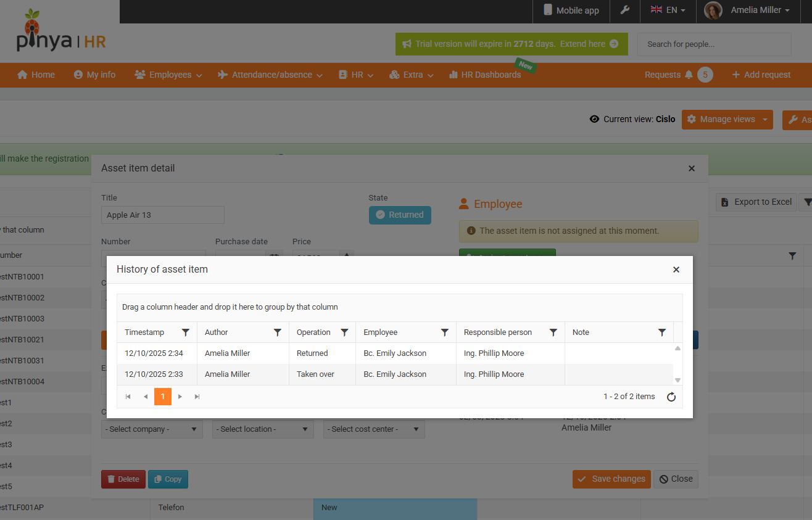Open the Select location dropdown
Image resolution: width=812 pixels, height=520 pixels.
(263, 429)
